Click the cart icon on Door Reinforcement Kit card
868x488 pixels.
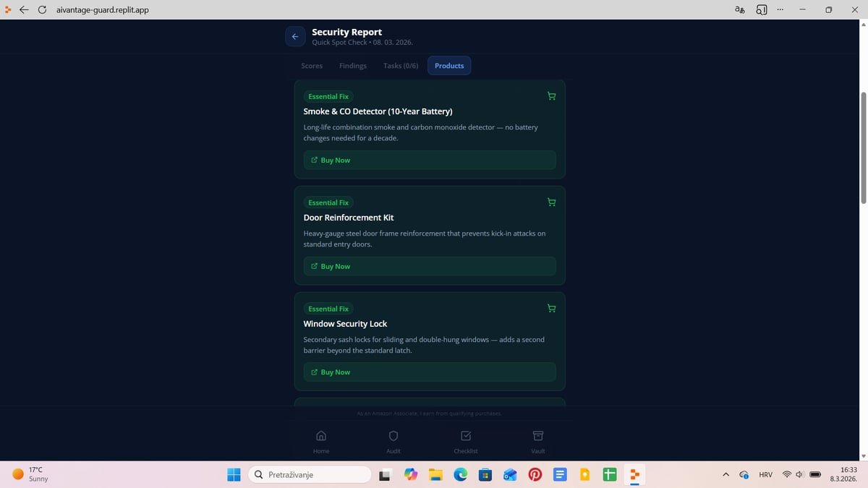coord(550,202)
